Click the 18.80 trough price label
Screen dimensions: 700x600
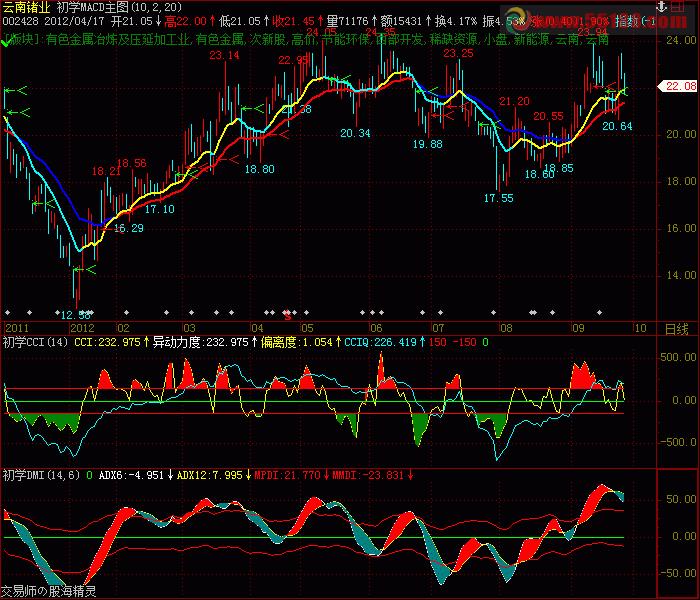point(259,169)
